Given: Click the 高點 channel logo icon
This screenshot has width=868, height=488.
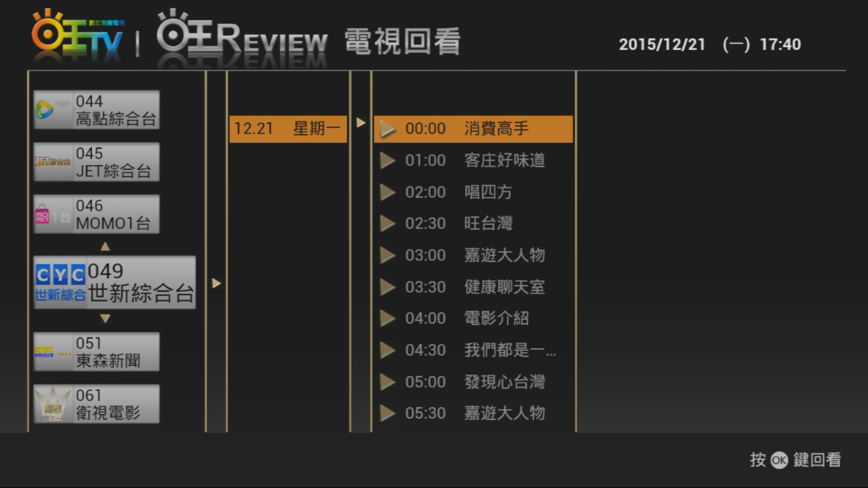Looking at the screenshot, I should point(45,110).
